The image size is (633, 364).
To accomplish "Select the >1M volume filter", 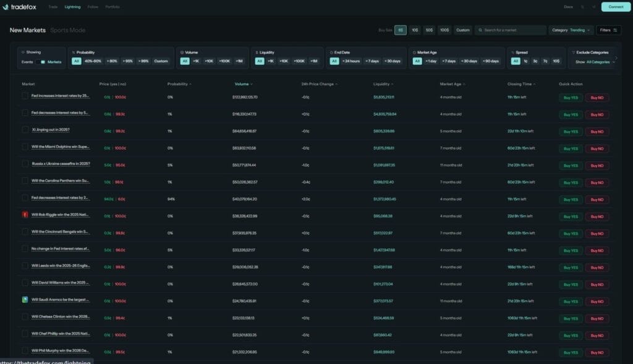I will coord(239,61).
